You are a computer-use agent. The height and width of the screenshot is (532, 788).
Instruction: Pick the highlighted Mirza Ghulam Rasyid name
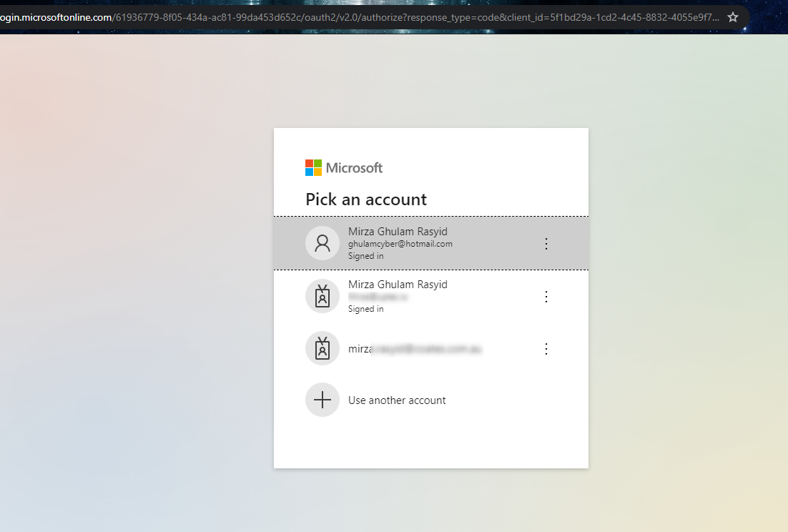point(398,232)
